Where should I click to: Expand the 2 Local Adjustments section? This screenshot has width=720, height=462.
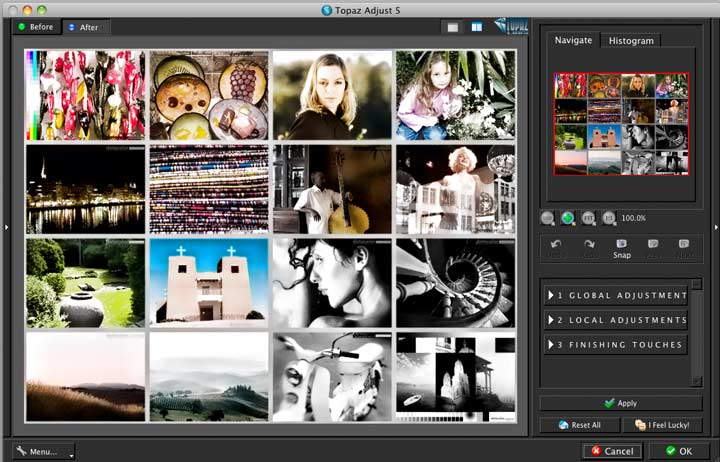(x=615, y=320)
